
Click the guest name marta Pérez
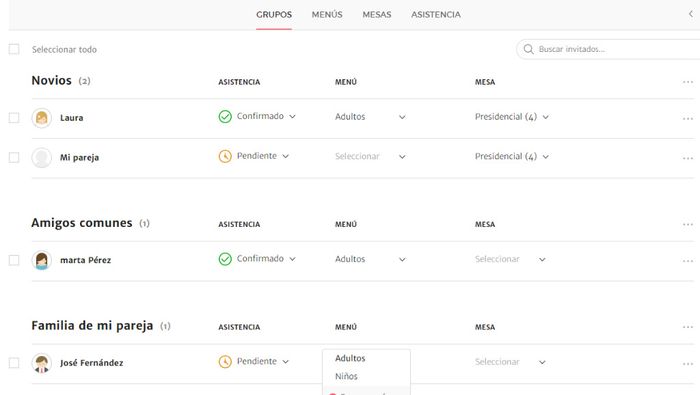point(85,260)
